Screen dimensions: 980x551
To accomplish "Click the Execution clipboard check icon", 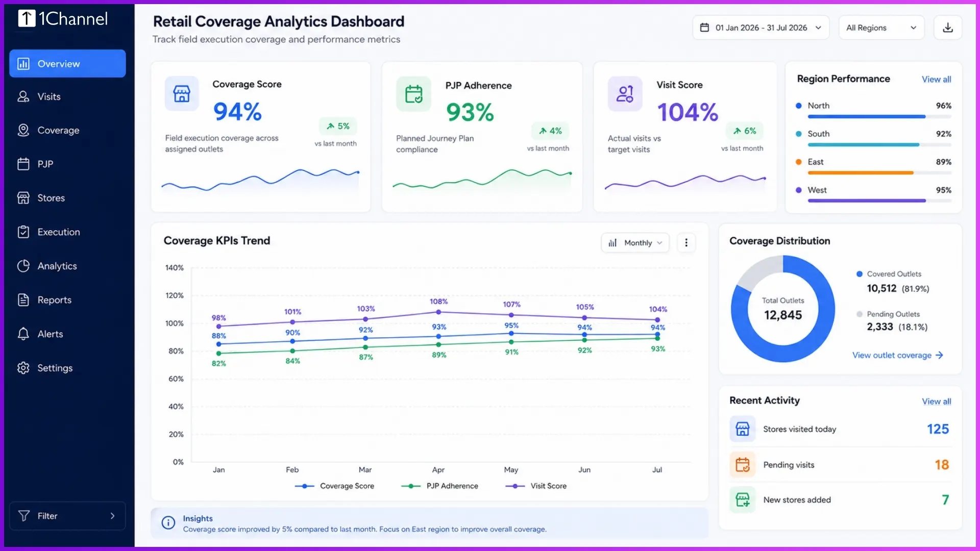I will point(23,232).
